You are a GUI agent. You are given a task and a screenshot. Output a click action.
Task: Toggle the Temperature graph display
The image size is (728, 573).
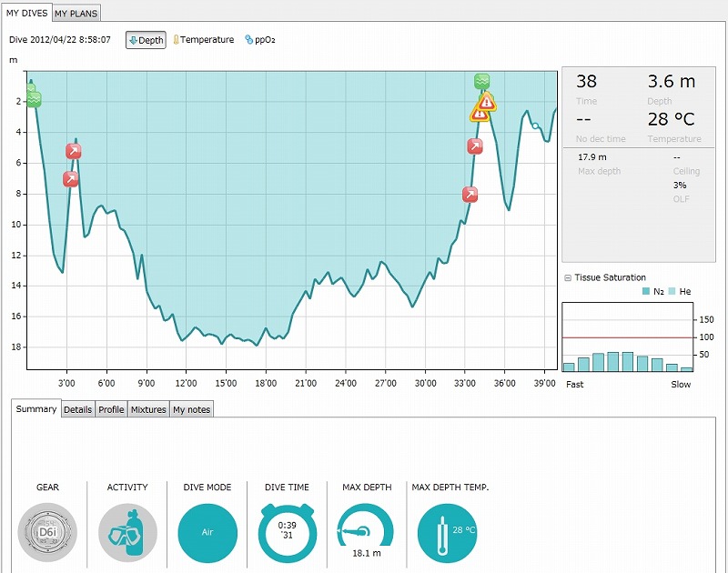tap(204, 40)
